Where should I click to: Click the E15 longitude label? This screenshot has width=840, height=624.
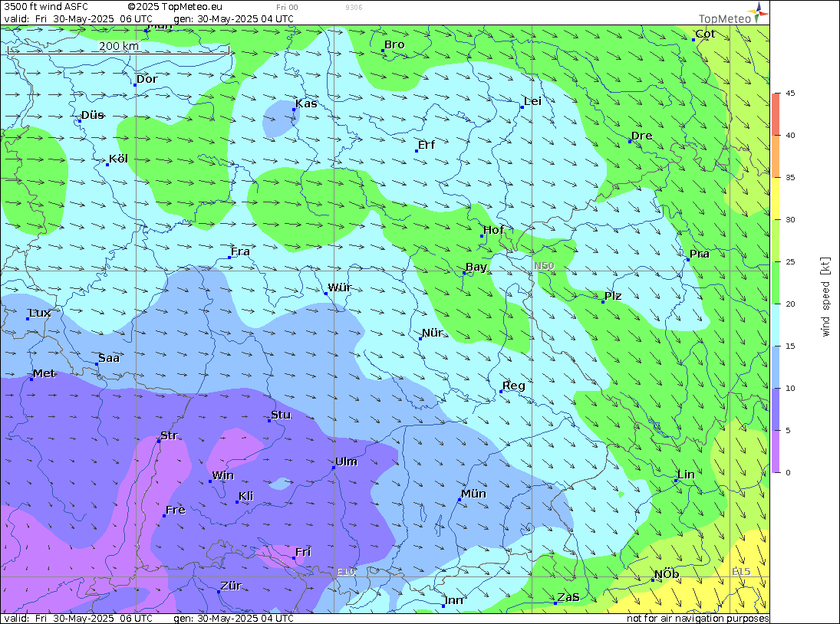741,572
